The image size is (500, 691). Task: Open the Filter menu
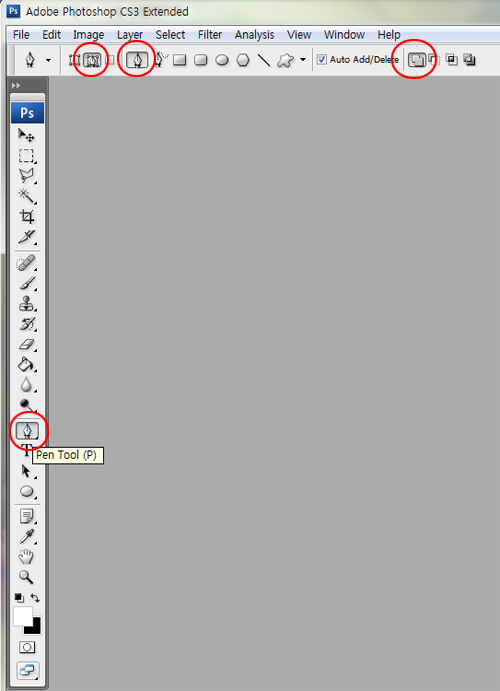(x=210, y=34)
